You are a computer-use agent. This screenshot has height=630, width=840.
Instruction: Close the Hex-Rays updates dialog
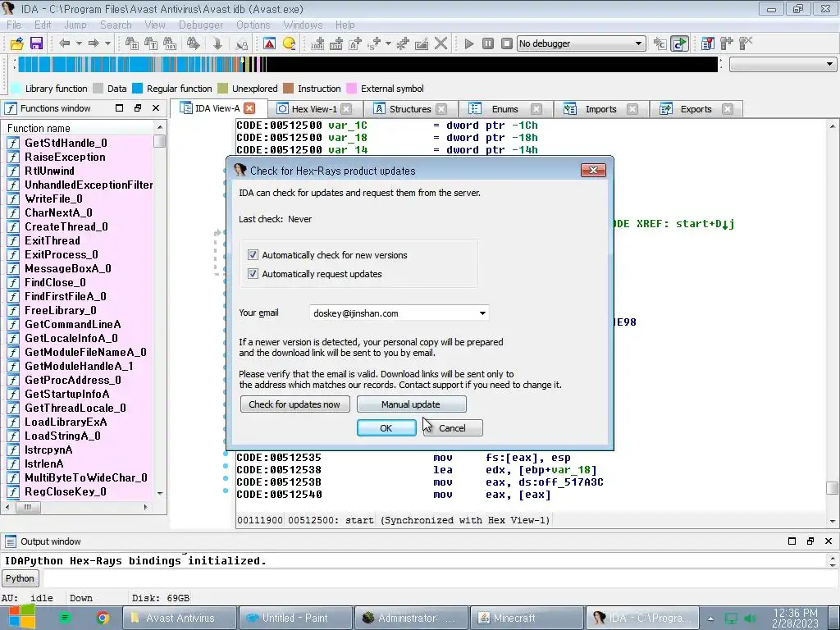point(593,171)
